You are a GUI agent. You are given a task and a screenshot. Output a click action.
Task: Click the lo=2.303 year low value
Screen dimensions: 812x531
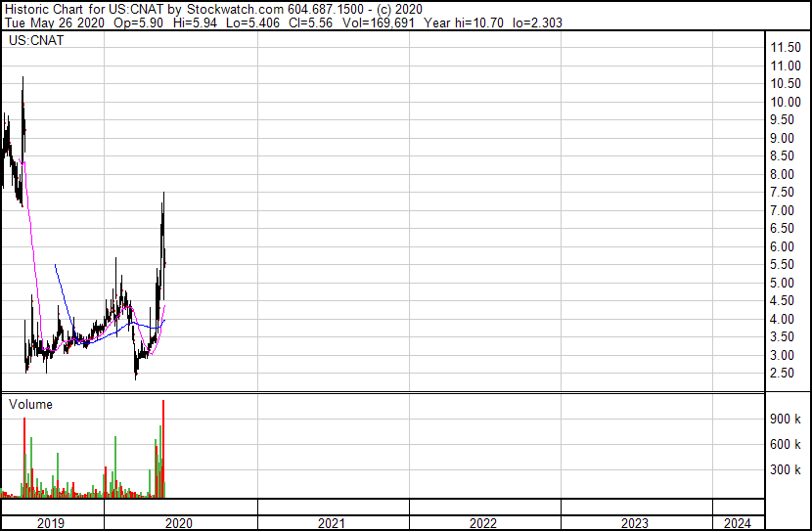537,22
